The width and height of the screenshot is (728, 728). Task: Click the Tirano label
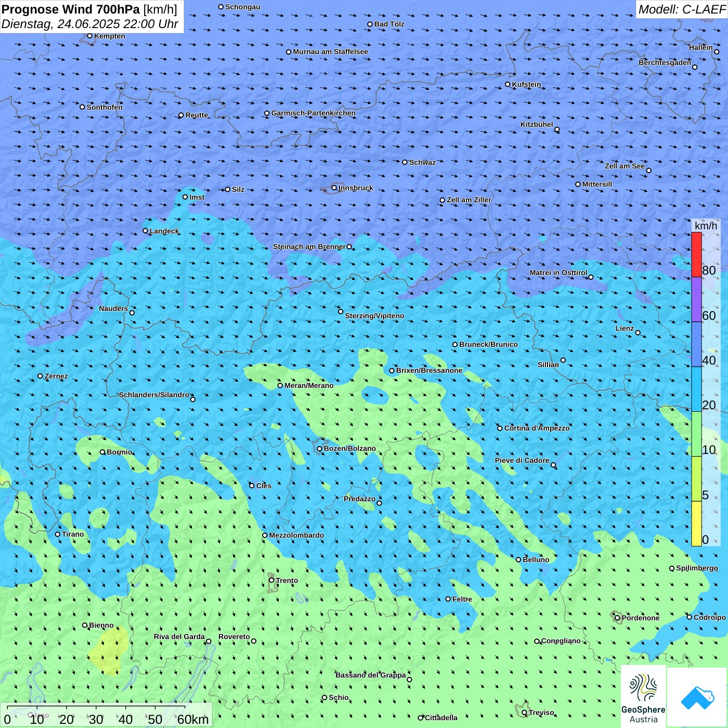click(73, 534)
